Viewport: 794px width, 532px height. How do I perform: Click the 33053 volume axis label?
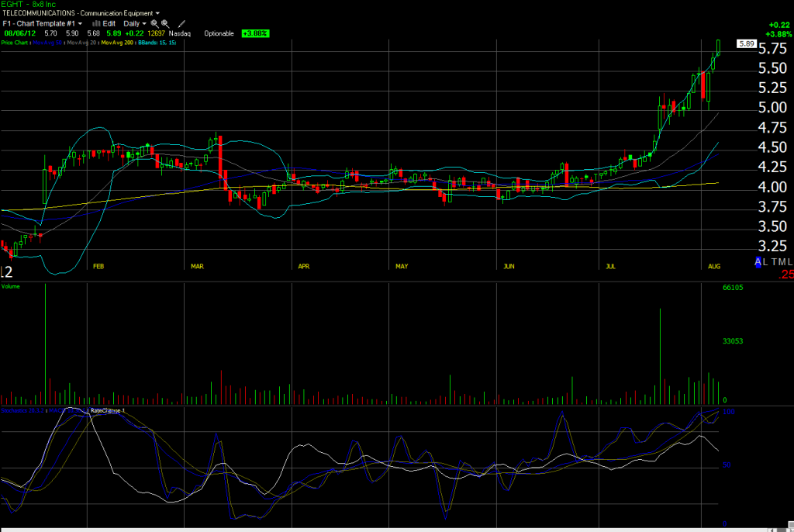(x=733, y=341)
